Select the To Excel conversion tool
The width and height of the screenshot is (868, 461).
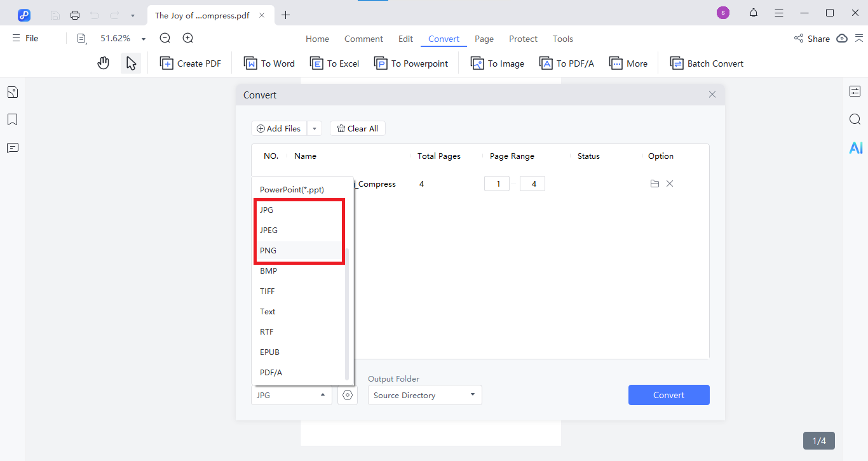tap(334, 63)
